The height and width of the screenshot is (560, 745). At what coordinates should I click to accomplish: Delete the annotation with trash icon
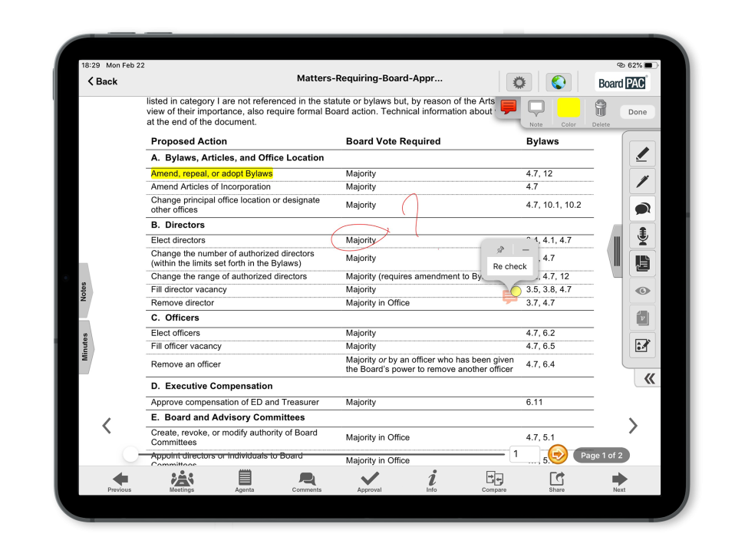tap(601, 111)
